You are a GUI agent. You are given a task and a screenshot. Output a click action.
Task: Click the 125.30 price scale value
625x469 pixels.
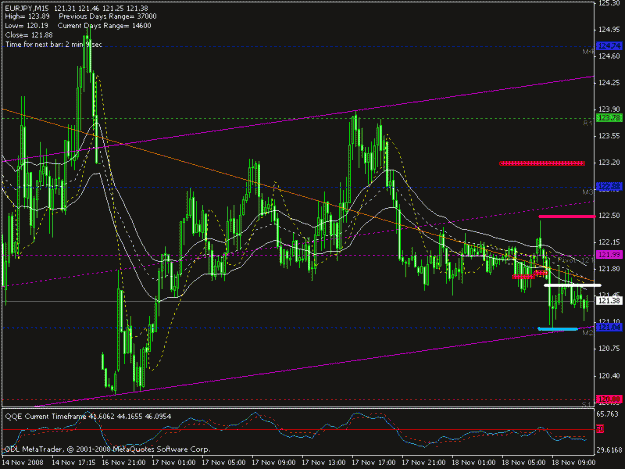(x=609, y=4)
